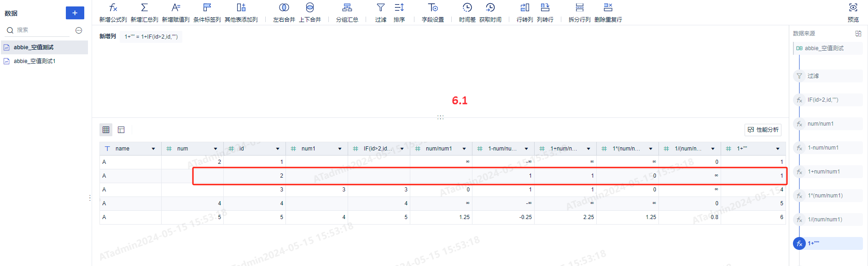Click the horizontal panel divider drag handle
868x266 pixels.
click(x=441, y=117)
